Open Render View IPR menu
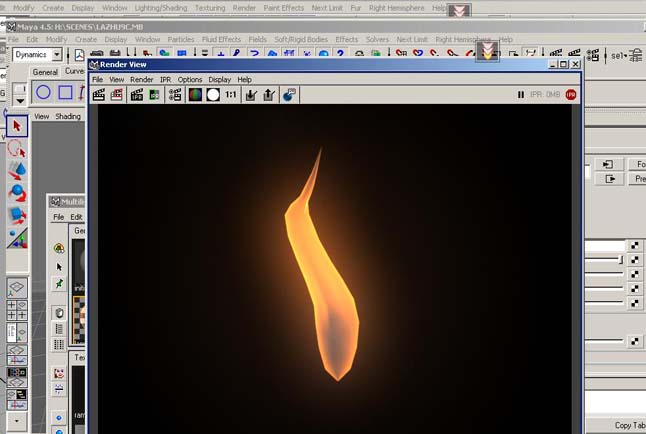Viewport: 646px width, 434px height. click(x=165, y=80)
